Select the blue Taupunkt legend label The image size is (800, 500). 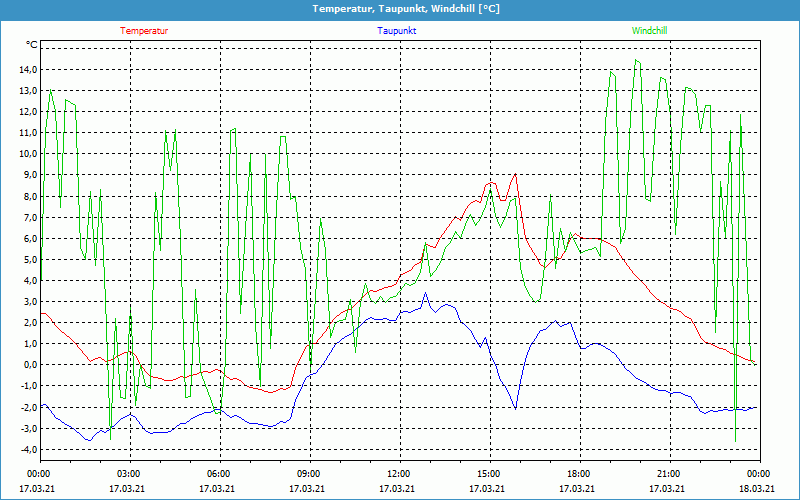[397, 31]
